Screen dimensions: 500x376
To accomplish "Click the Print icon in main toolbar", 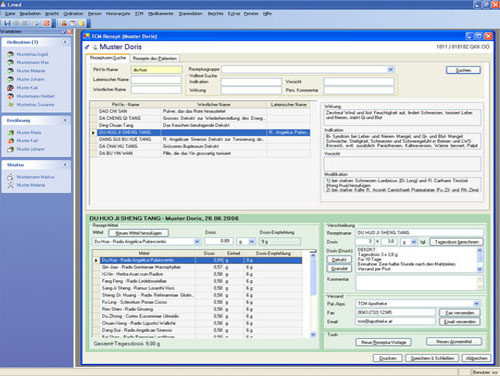I will [36, 23].
